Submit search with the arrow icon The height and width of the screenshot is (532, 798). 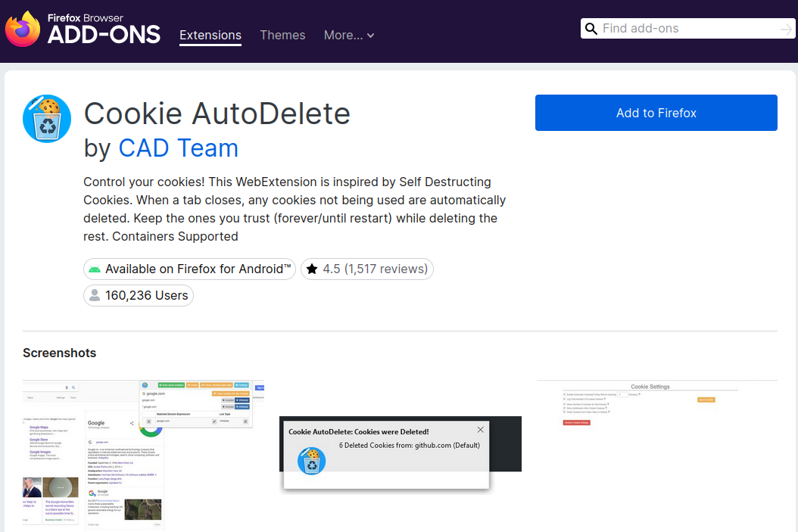[x=787, y=30]
